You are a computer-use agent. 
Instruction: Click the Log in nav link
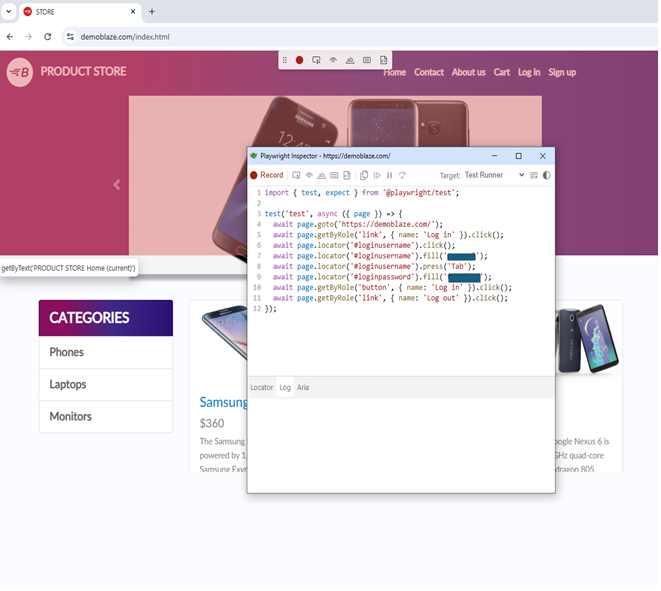529,73
